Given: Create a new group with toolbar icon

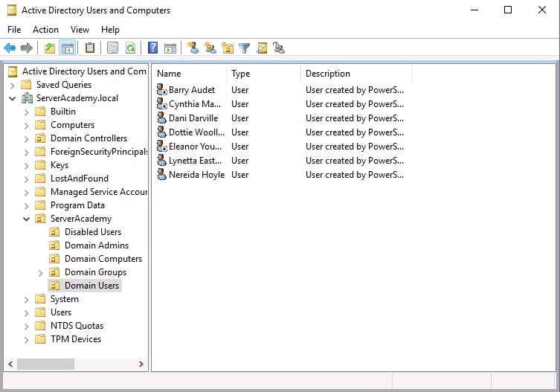Looking at the screenshot, I should [210, 48].
